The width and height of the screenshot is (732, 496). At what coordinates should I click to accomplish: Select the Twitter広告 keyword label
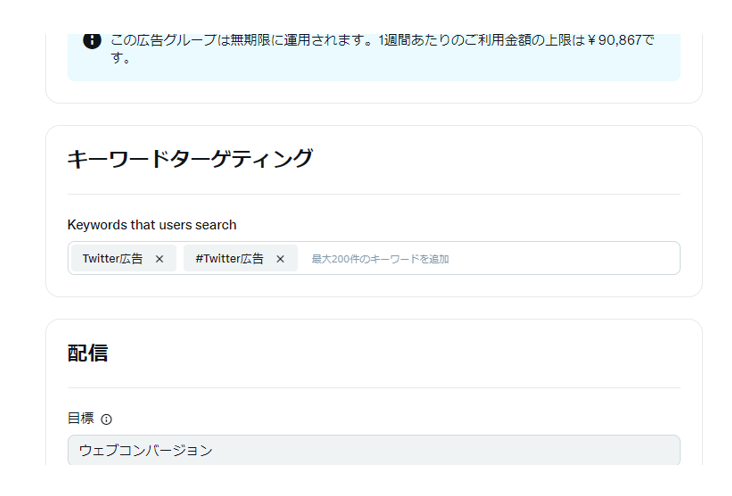(x=113, y=259)
